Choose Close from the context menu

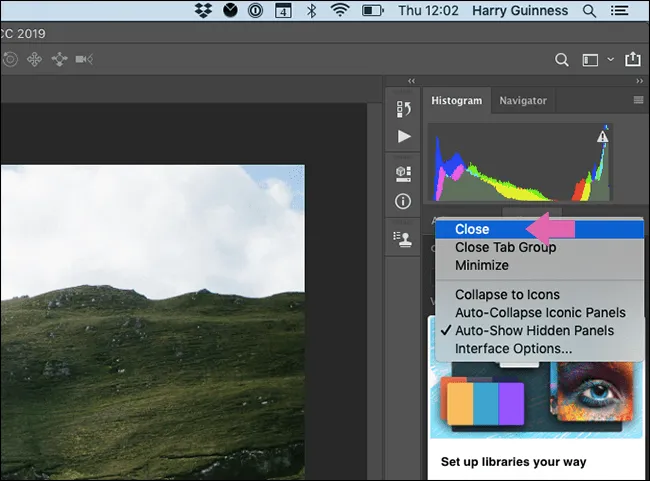pyautogui.click(x=472, y=229)
